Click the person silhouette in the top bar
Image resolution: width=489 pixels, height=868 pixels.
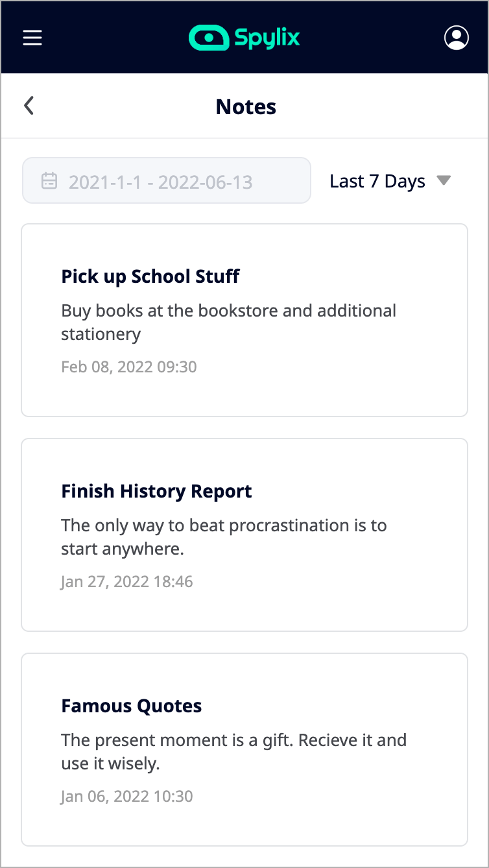coord(457,38)
